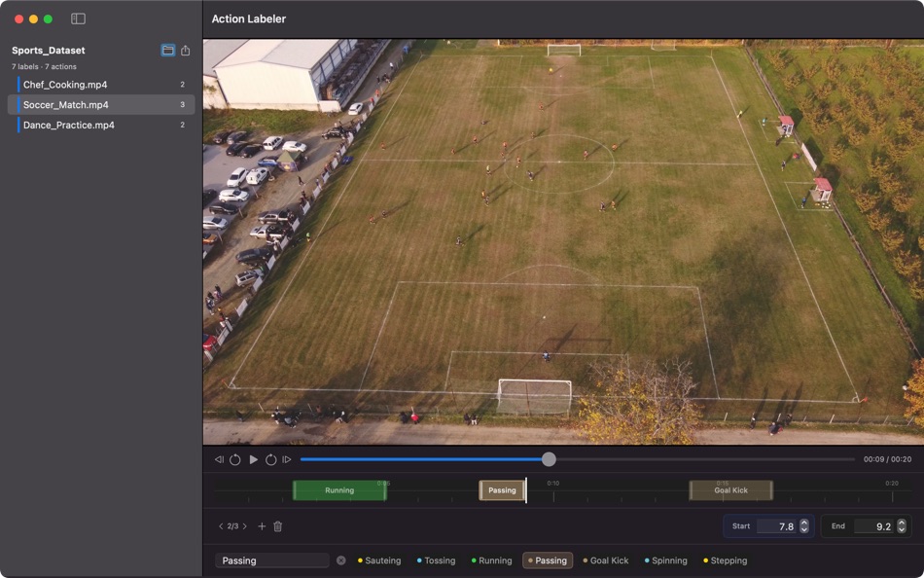Click the Start time value field
Screen dimensions: 924x578
click(777, 526)
